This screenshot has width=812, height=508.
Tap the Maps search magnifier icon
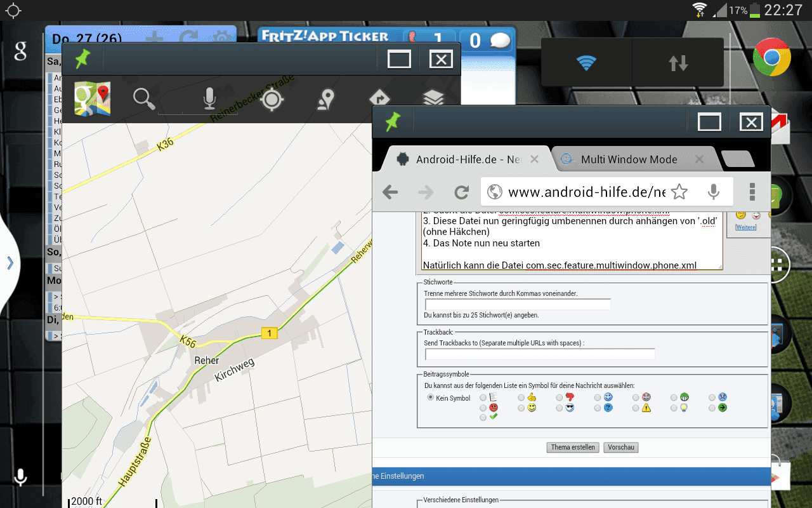[144, 99]
